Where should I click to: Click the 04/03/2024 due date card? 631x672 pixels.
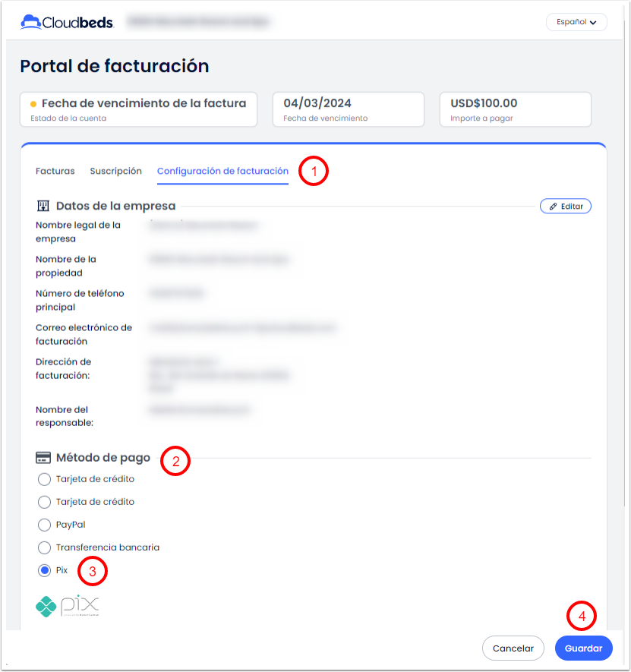tap(348, 109)
